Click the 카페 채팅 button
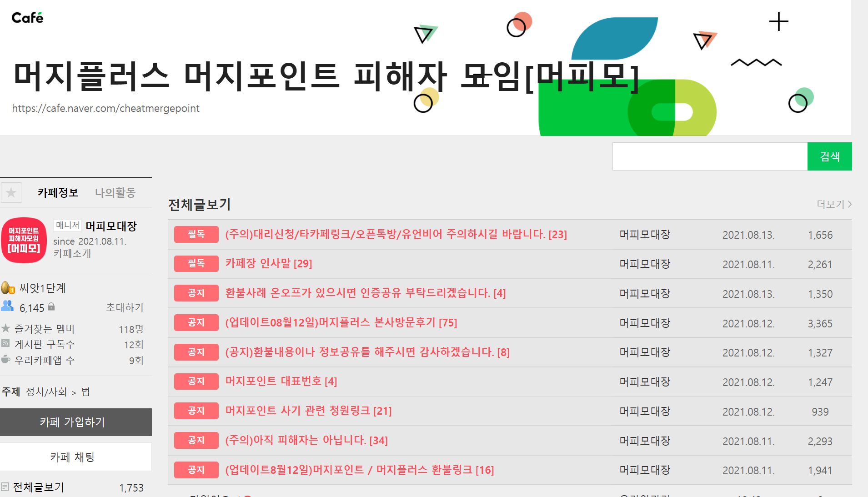868x497 pixels. [76, 457]
